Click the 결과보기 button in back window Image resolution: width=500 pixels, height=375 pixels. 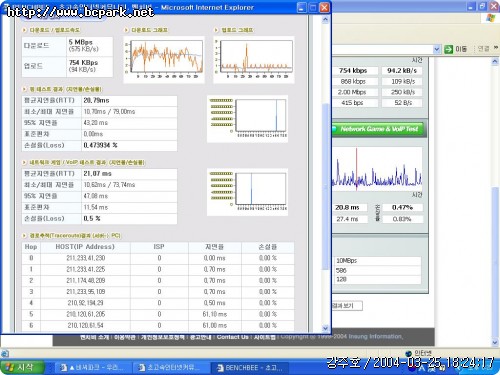point(347,306)
